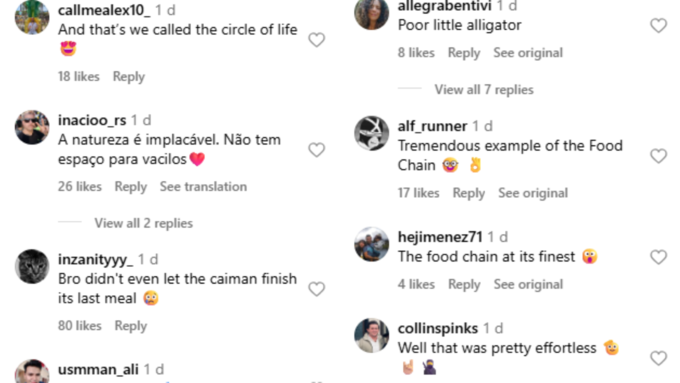Screen dimensions: 680x383
Task: Expand View all 2 replies under inacioo_rs
Action: click(x=144, y=223)
